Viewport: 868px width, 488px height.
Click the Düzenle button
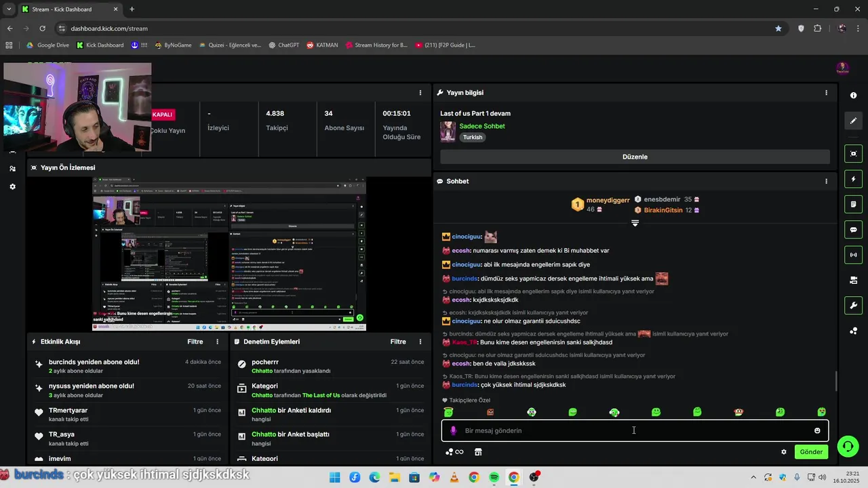[635, 157]
